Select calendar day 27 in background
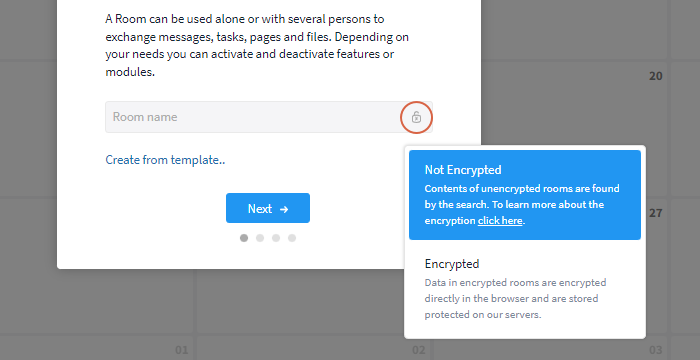700x360 pixels. pos(655,213)
